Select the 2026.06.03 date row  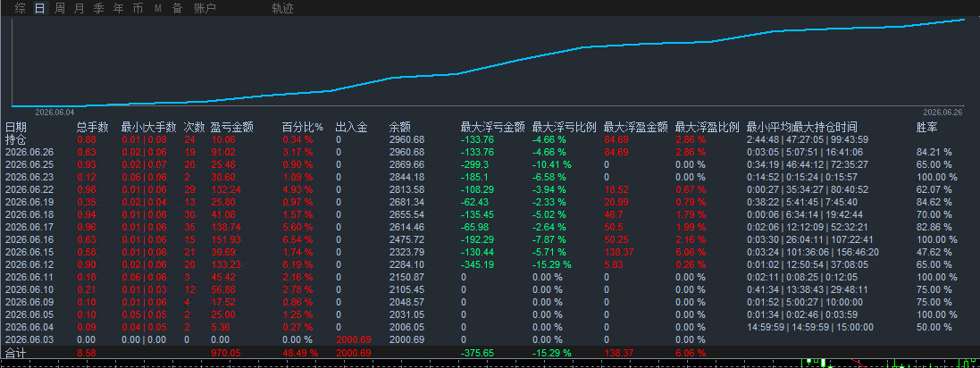click(29, 339)
